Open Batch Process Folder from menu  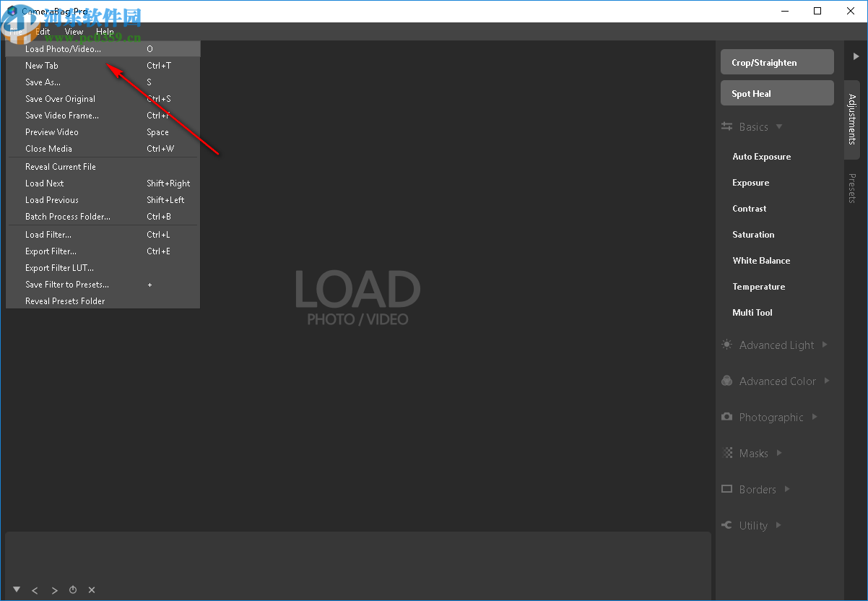coord(103,217)
